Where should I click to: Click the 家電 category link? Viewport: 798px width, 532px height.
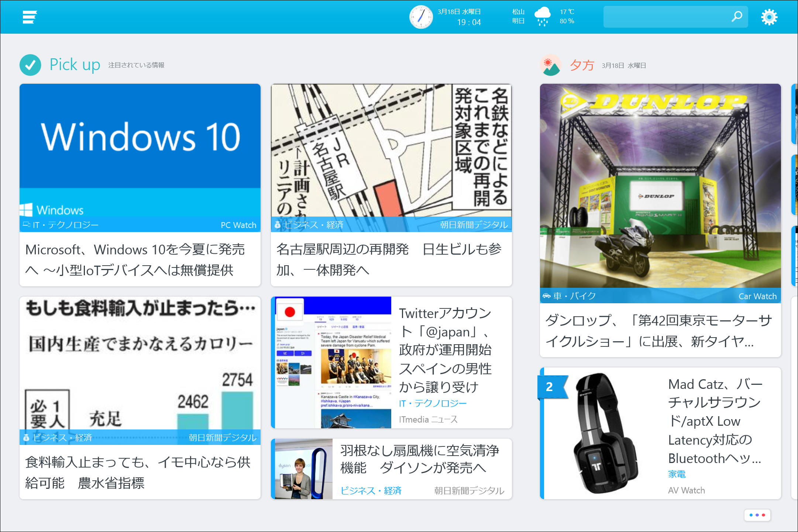[x=677, y=474]
